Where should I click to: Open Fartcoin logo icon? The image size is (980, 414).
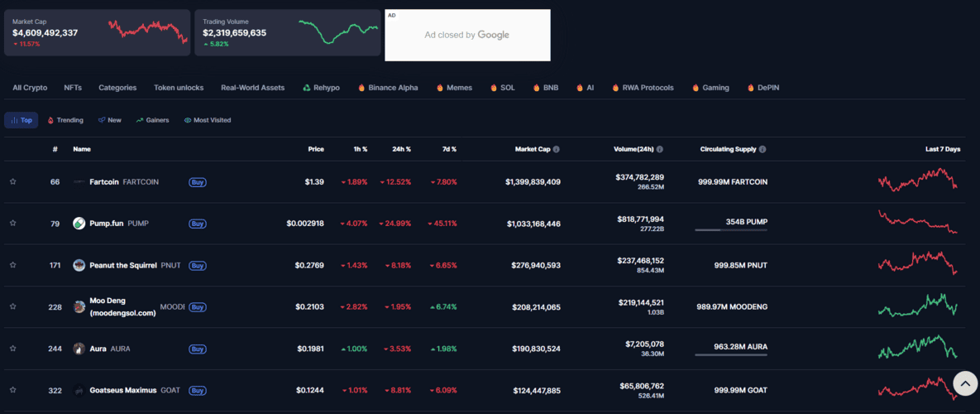coord(79,182)
